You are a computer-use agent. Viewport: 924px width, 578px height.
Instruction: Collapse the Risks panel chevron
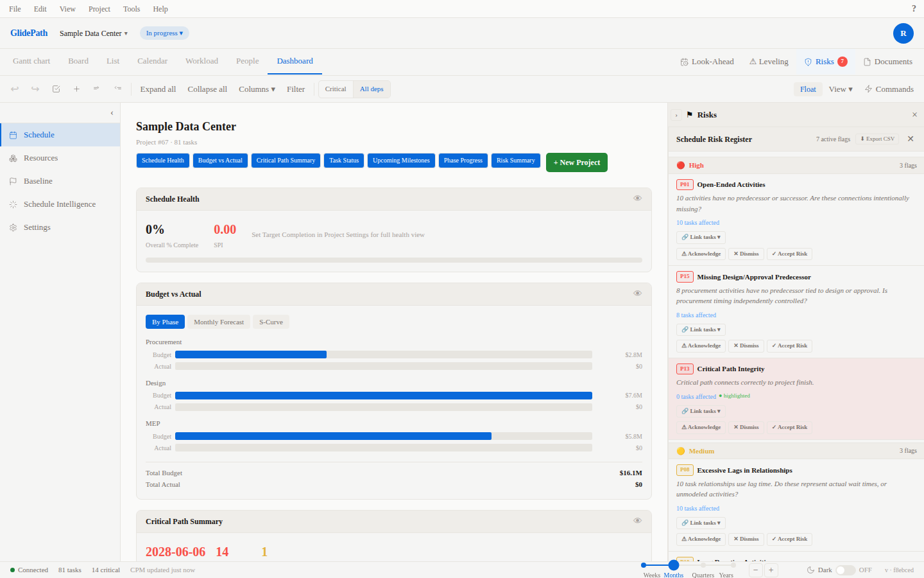[x=676, y=115]
